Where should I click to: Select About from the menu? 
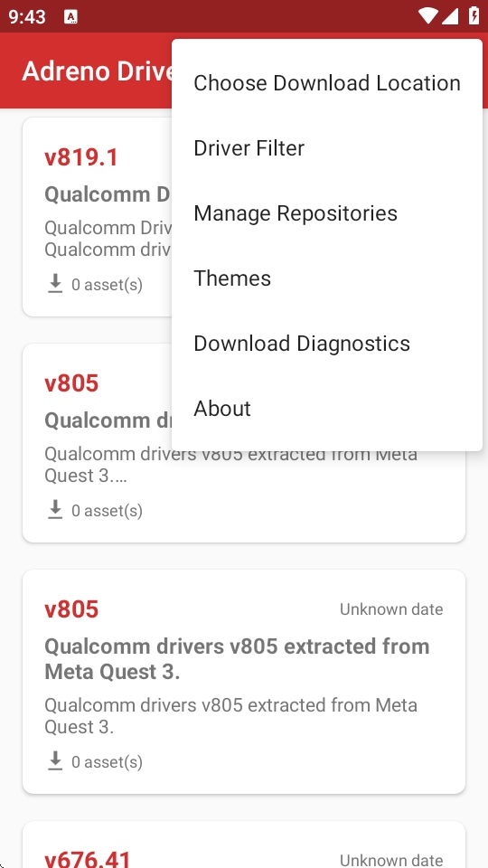coord(327,408)
